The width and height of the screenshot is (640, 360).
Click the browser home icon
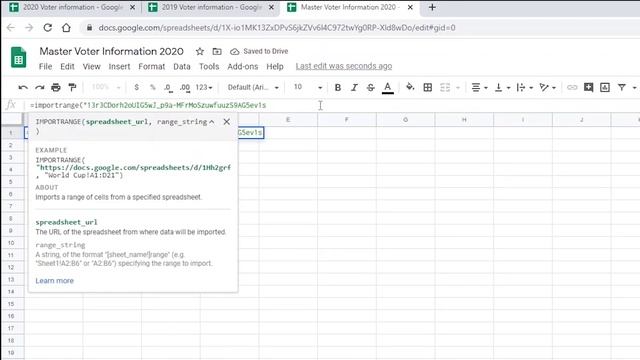click(x=66, y=28)
